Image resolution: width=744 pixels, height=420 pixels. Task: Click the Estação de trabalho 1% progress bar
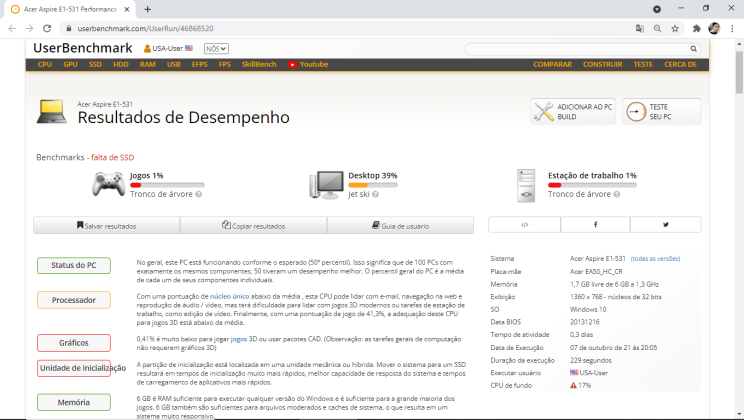pos(592,185)
